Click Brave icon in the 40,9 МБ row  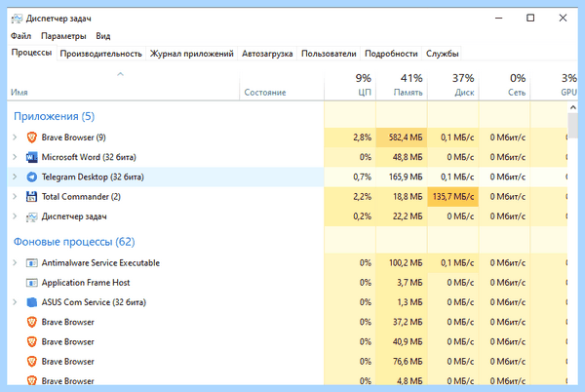click(32, 342)
